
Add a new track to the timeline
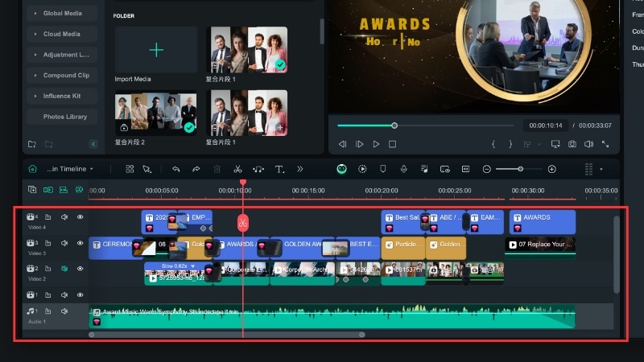(x=32, y=190)
